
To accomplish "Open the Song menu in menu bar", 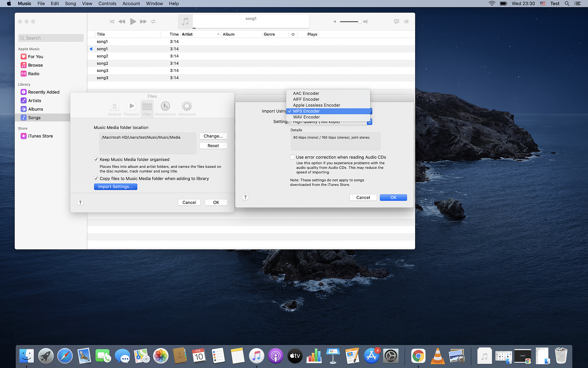I will point(70,4).
